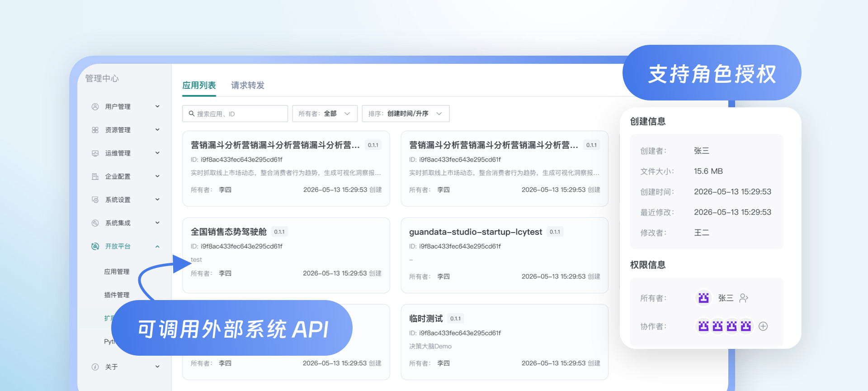The height and width of the screenshot is (391, 868).
Task: Expand the 关于 menu chevron
Action: [157, 367]
